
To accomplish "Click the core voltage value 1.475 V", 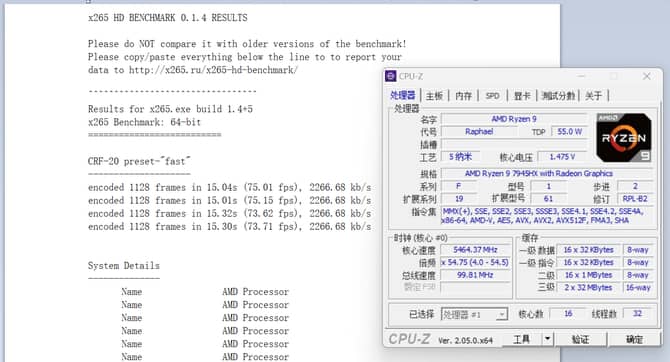I will (562, 157).
